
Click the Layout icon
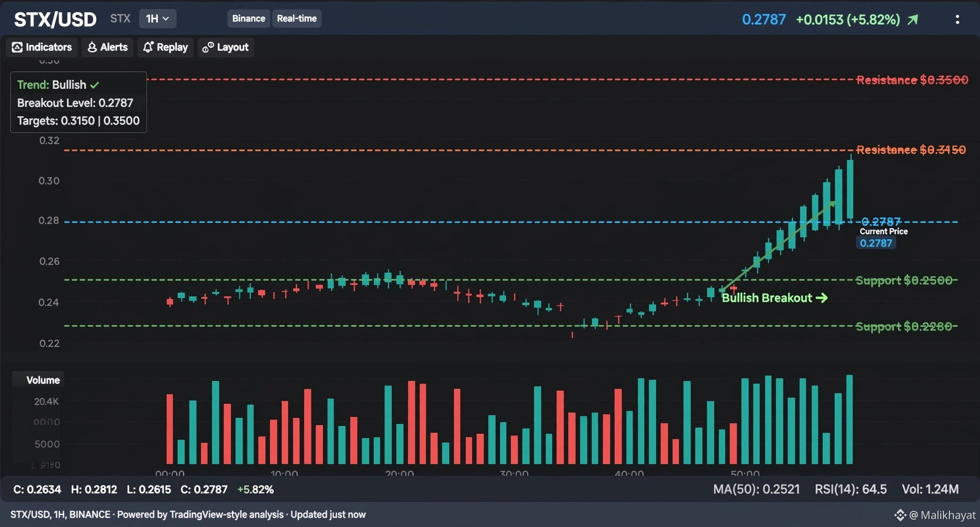208,47
